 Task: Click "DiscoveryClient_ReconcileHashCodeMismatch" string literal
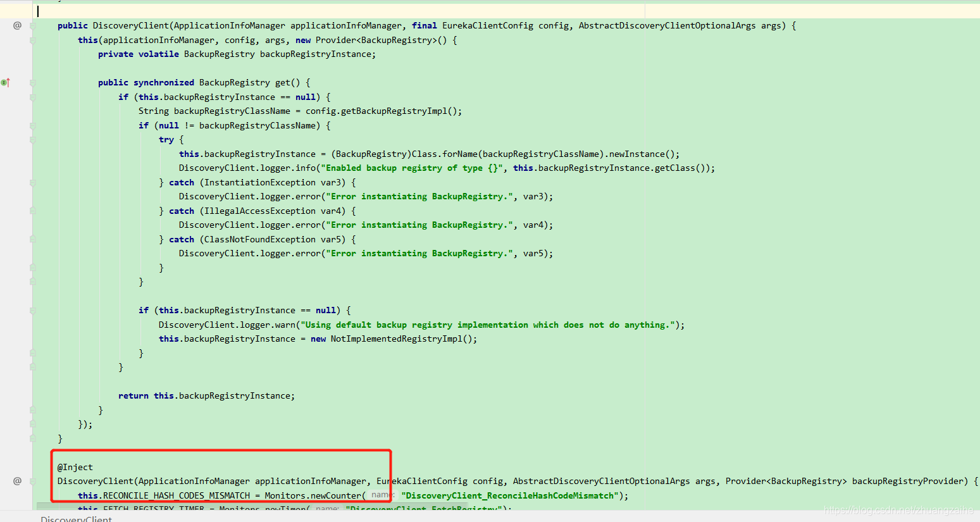(x=510, y=495)
